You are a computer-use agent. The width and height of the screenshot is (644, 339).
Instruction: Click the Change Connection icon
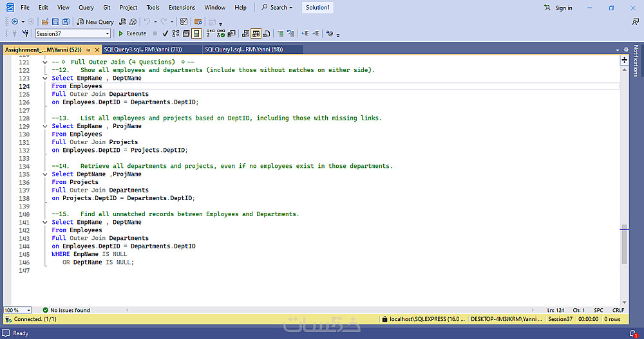point(26,33)
